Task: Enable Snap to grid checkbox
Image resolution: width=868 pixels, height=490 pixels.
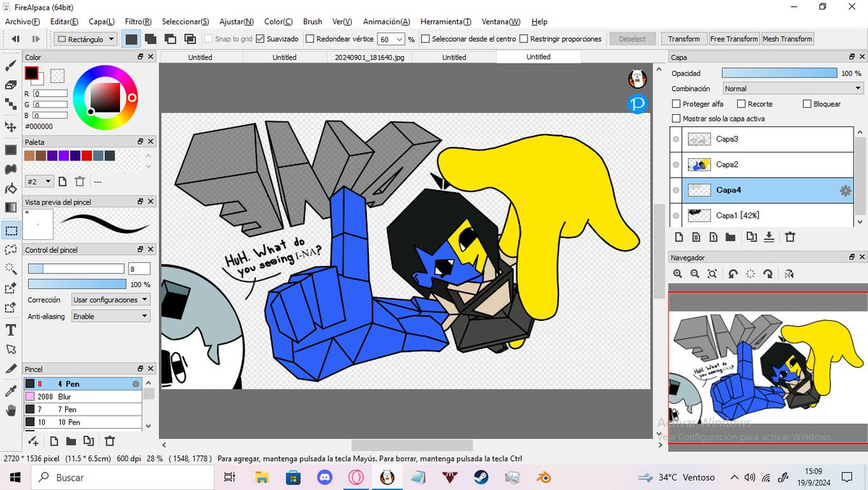Action: coord(208,39)
